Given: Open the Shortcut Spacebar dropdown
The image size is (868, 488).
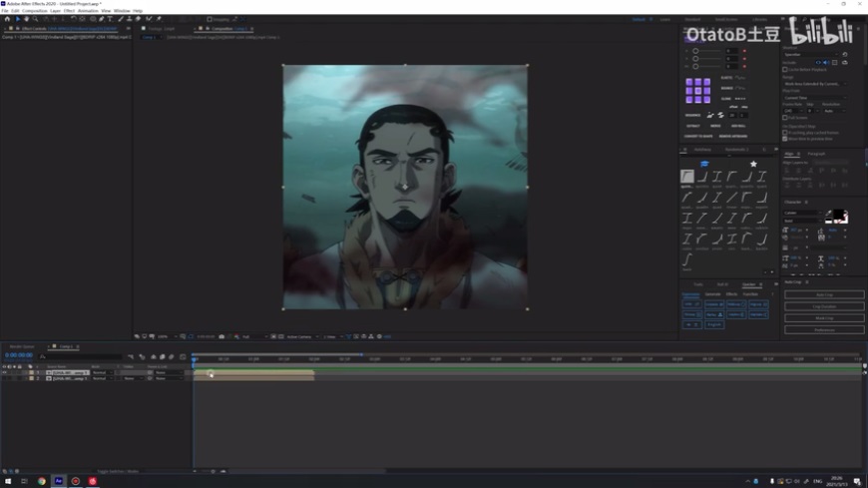Looking at the screenshot, I should click(x=811, y=54).
